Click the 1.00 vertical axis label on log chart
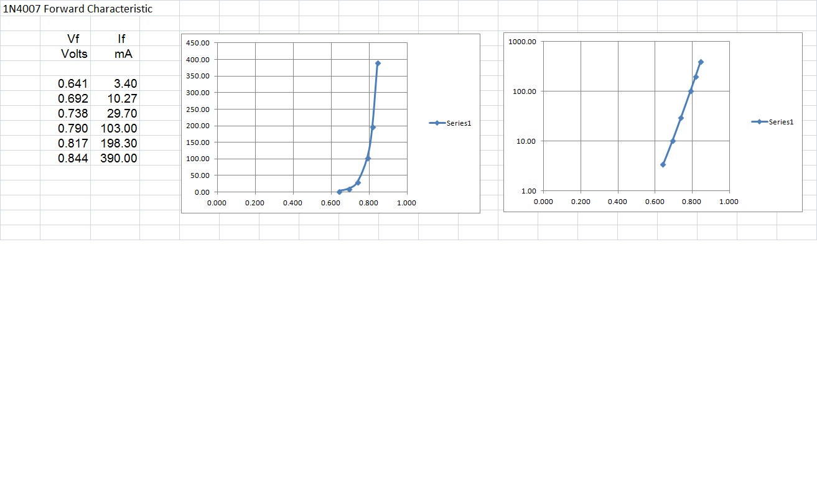The height and width of the screenshot is (504, 817). [528, 191]
